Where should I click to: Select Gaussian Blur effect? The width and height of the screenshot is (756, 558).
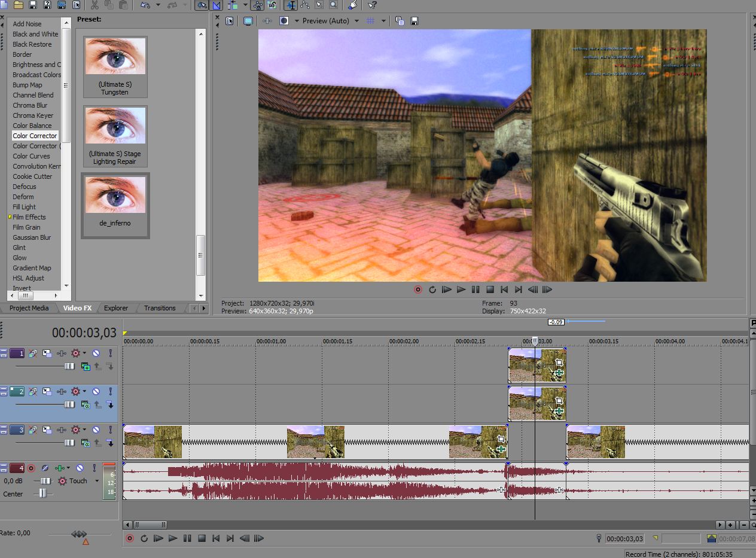pos(32,237)
